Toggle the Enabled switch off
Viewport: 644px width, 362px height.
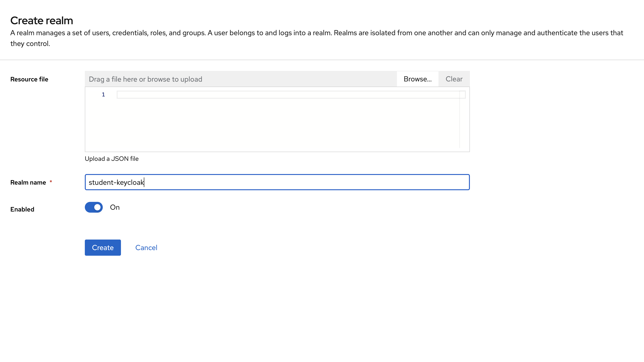[x=94, y=207]
